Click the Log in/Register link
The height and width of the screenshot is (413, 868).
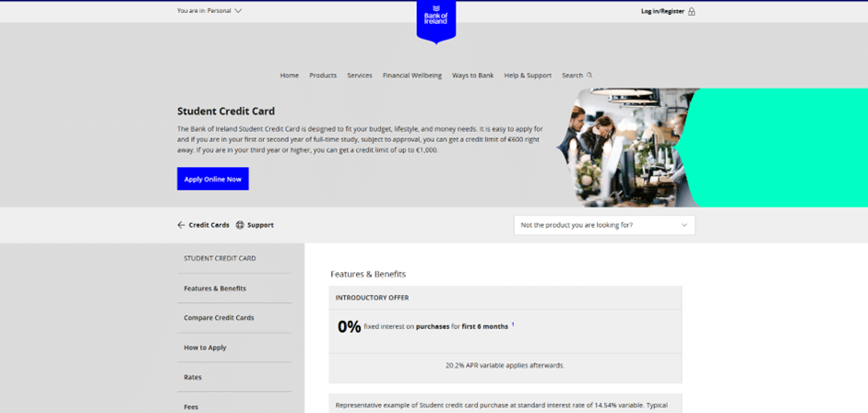pyautogui.click(x=662, y=11)
